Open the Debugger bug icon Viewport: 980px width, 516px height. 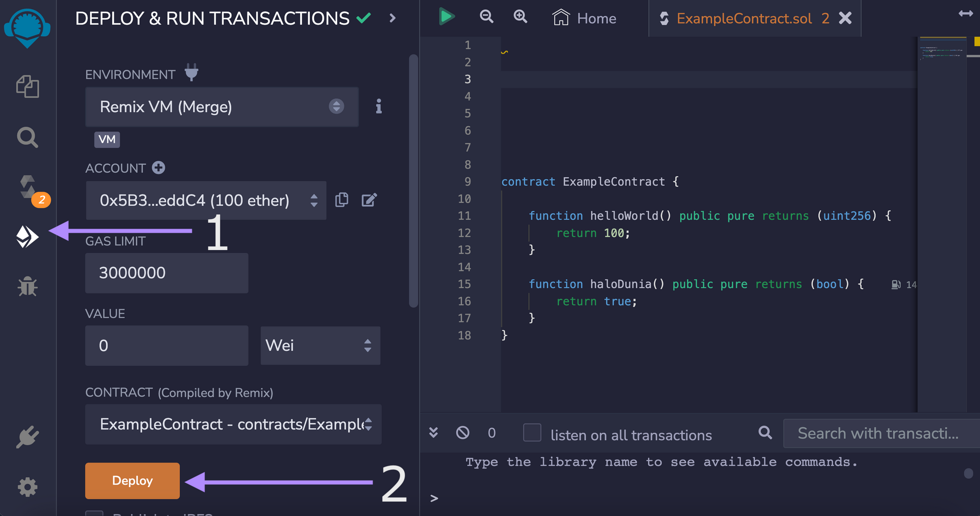pyautogui.click(x=27, y=287)
